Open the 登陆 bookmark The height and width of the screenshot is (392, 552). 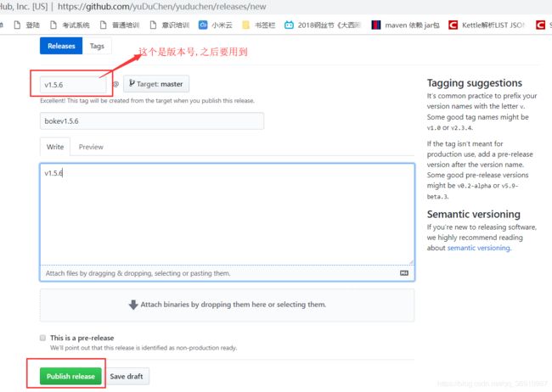point(27,25)
